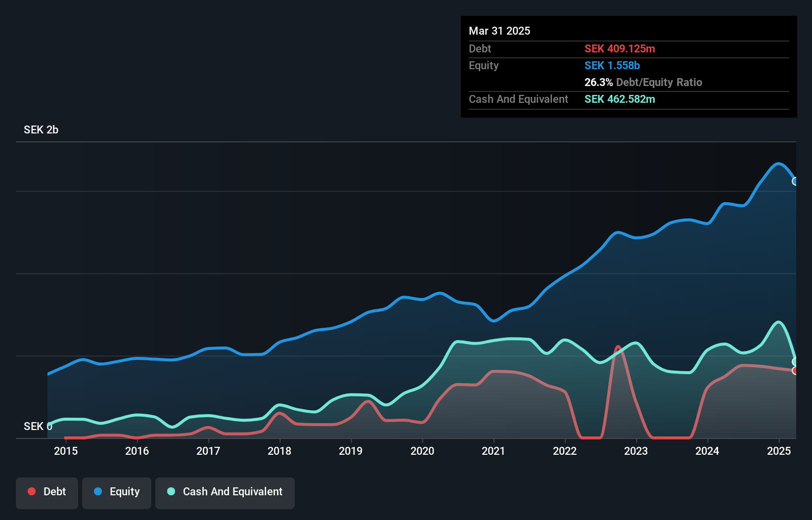This screenshot has width=812, height=520.
Task: Click the Equity endpoint marker on chart
Action: tap(795, 181)
